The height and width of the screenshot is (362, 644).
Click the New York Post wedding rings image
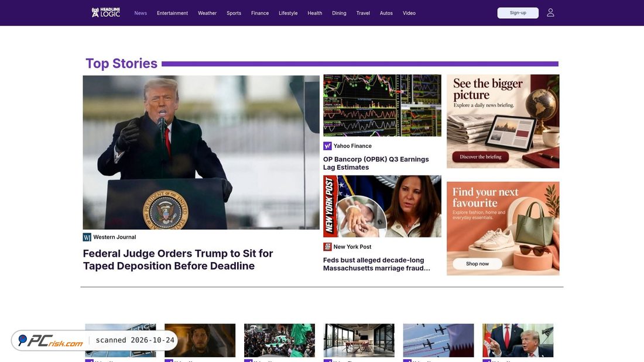[x=382, y=206]
